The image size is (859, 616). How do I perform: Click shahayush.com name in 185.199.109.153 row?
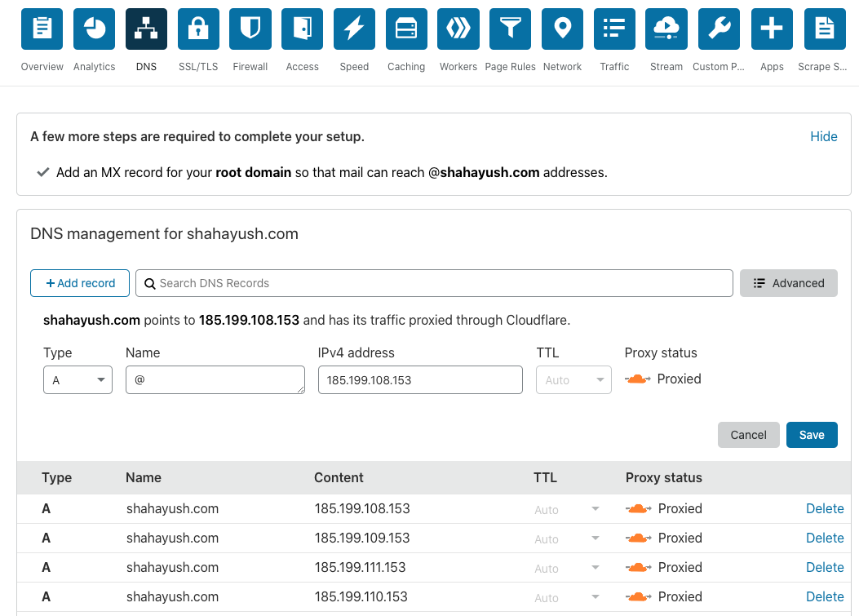click(173, 538)
